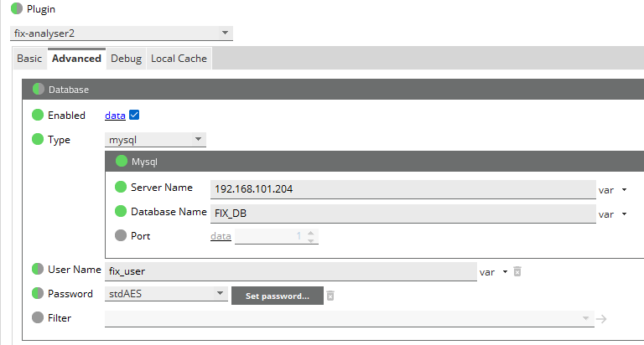The height and width of the screenshot is (345, 644).
Task: Click the status circle beside Server Name
Action: click(x=120, y=188)
